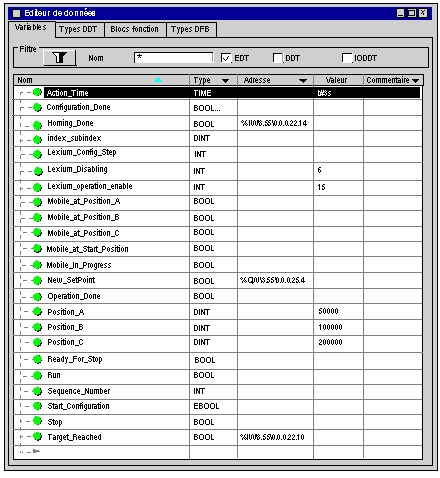Enable the IODDT filter checkbox
This screenshot has height=478, width=440.
(347, 58)
